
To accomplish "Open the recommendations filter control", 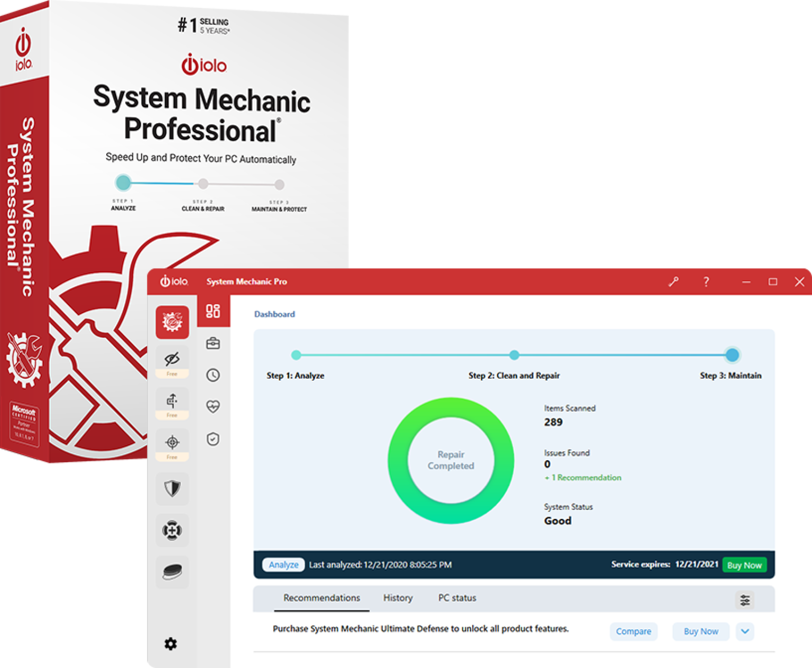I will pyautogui.click(x=745, y=600).
